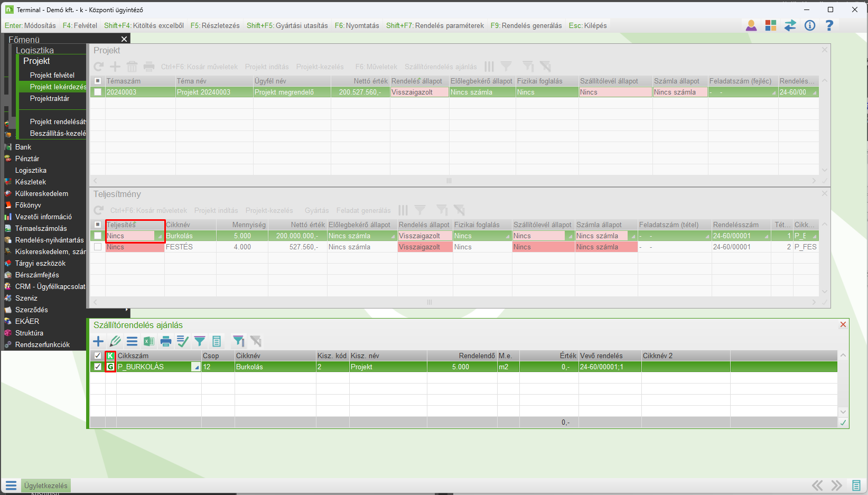868x495 pixels.
Task: Click the grey filter funnel in Teljesítmény toolbar
Action: click(420, 210)
